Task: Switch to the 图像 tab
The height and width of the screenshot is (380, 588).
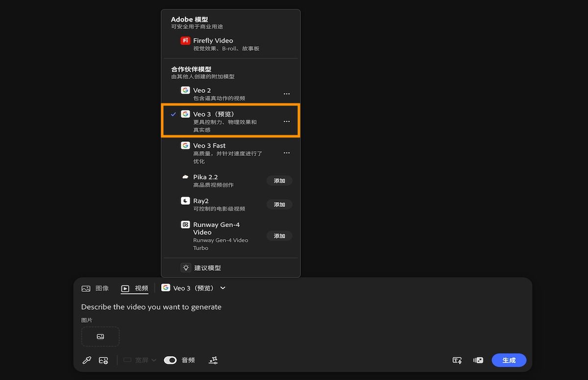Action: click(x=95, y=288)
